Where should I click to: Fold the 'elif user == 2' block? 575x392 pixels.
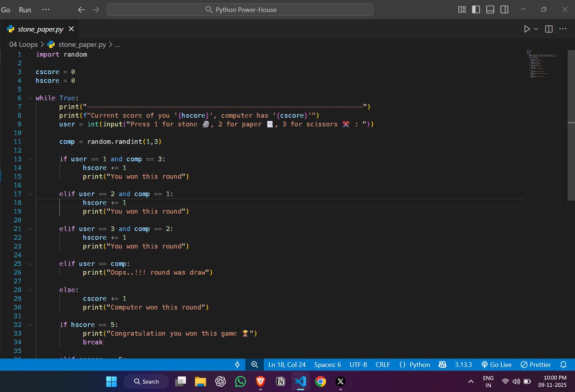(x=30, y=194)
